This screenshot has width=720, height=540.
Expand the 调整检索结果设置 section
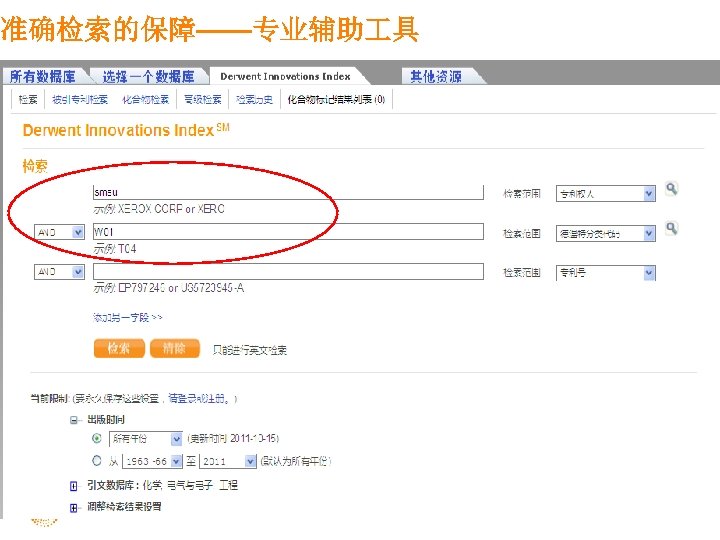click(73, 508)
